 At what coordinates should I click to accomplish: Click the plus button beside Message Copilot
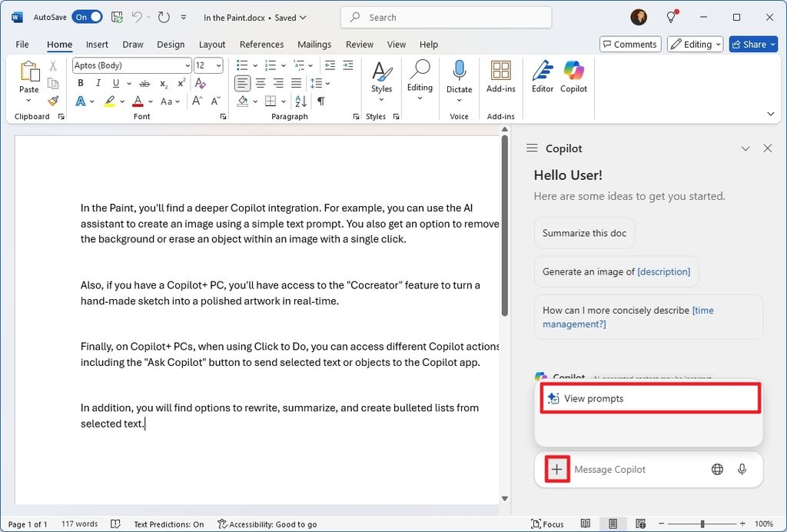click(x=556, y=469)
